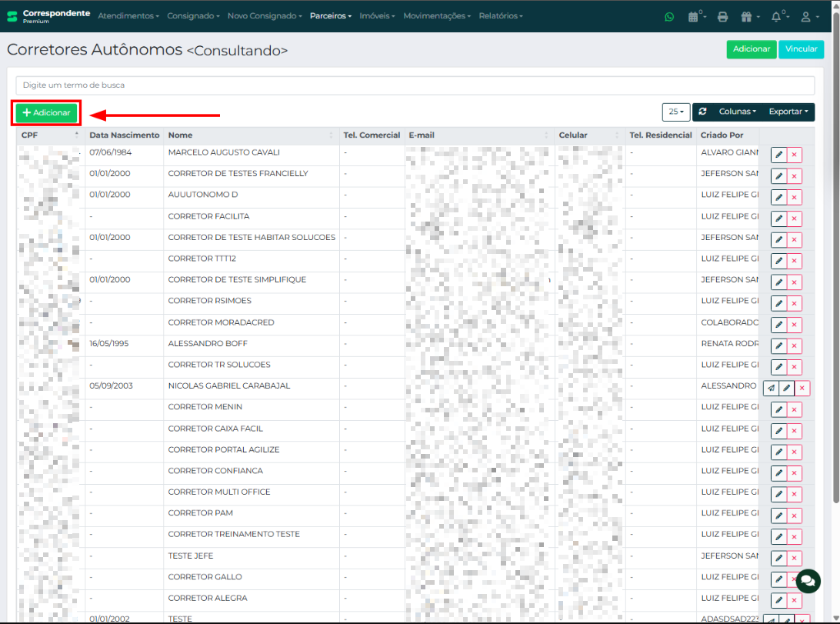840x624 pixels.
Task: Expand the 25 rows-per-page dropdown
Action: tap(676, 112)
